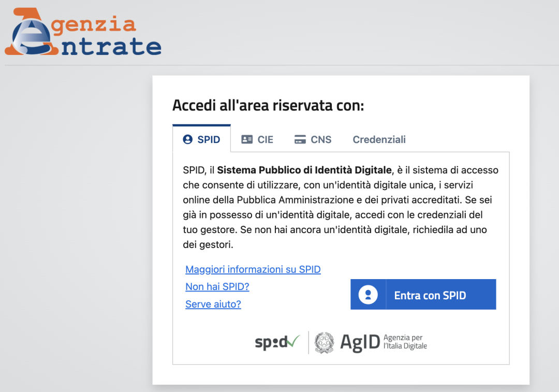Click the user icon on Entra con SPID button
This screenshot has width=559, height=392.
(x=368, y=295)
